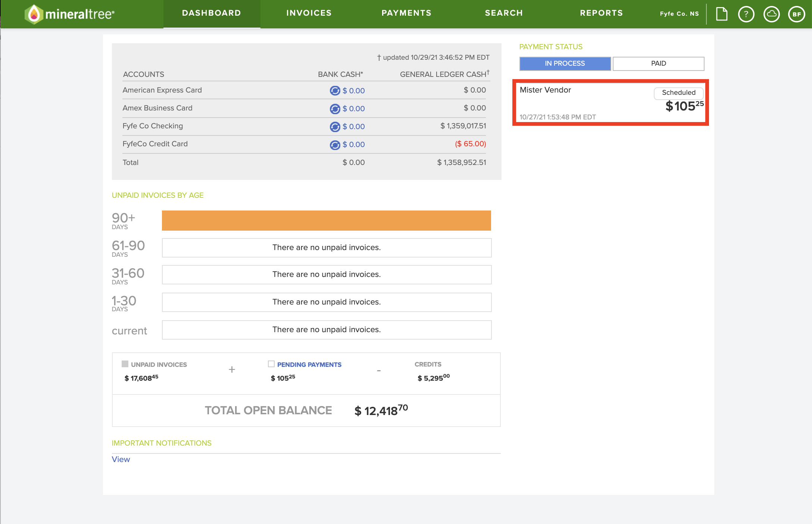Refresh FyfeCo Credit Card bank cash
This screenshot has width=812, height=524.
pyautogui.click(x=335, y=144)
